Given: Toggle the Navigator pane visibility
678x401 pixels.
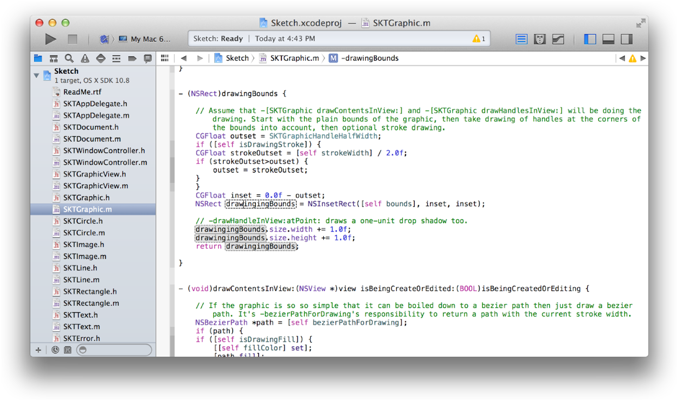Looking at the screenshot, I should click(590, 39).
